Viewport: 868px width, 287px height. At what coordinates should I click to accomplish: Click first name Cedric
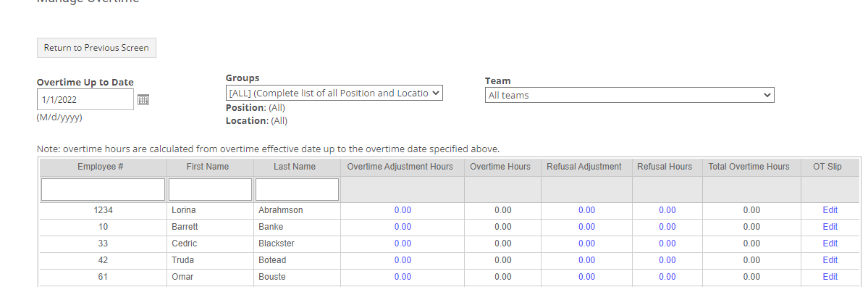[185, 244]
